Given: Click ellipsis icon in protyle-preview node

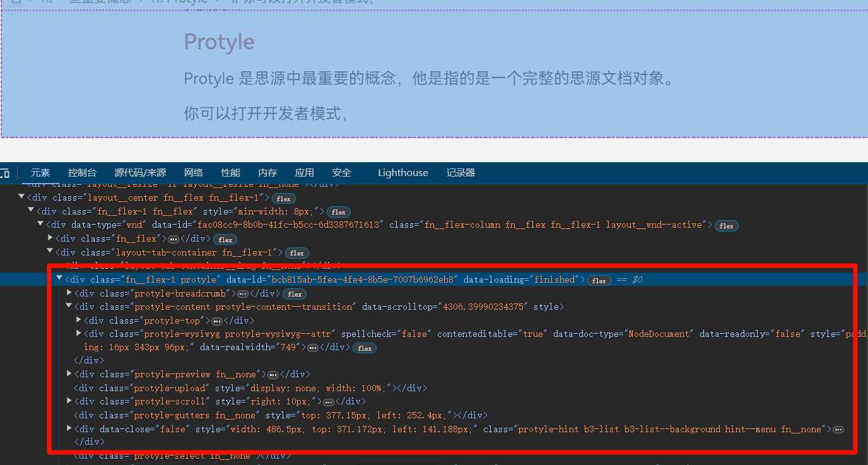Looking at the screenshot, I should (273, 375).
